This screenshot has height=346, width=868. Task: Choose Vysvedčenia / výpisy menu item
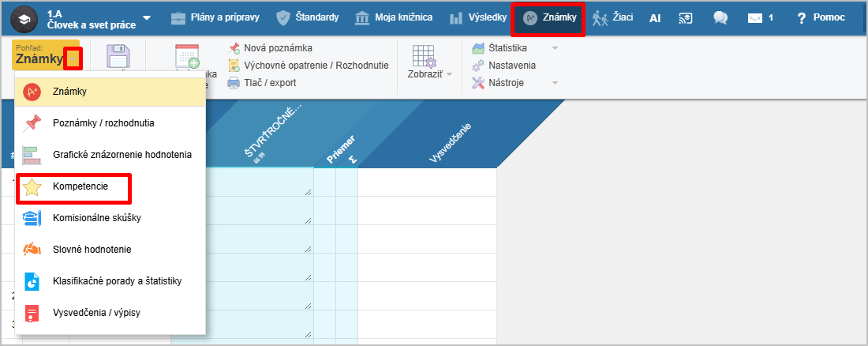[97, 312]
